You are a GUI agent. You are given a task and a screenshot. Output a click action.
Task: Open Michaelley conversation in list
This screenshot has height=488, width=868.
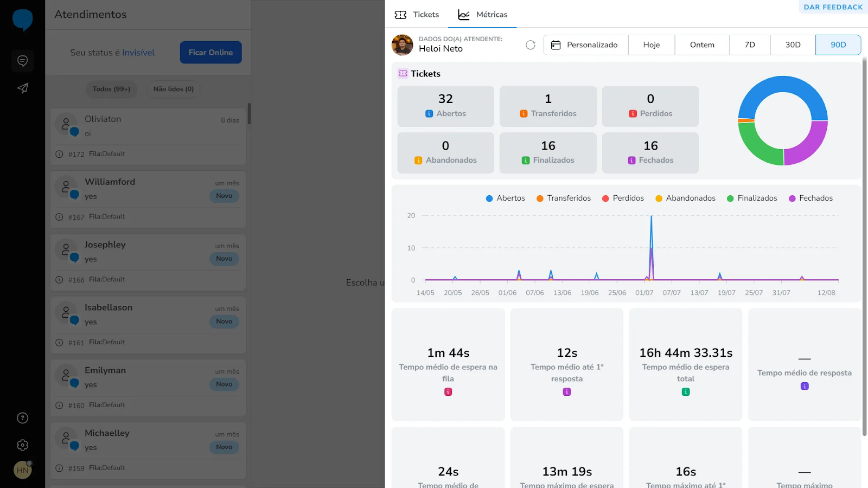tap(148, 451)
